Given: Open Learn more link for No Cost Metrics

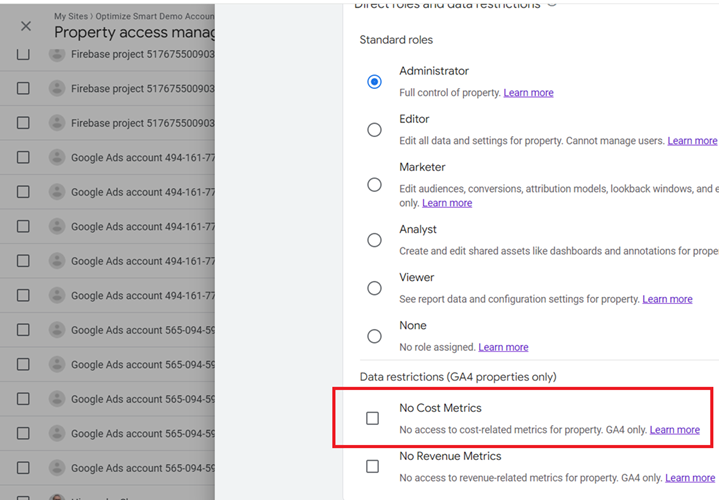Looking at the screenshot, I should tap(675, 430).
